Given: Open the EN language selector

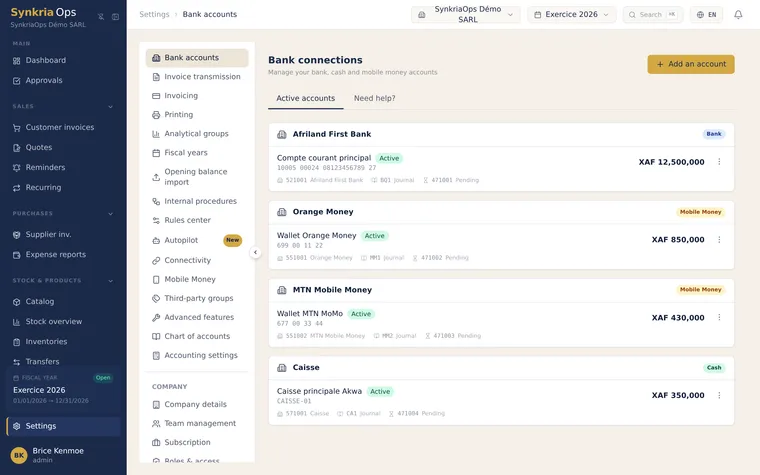Looking at the screenshot, I should point(707,15).
